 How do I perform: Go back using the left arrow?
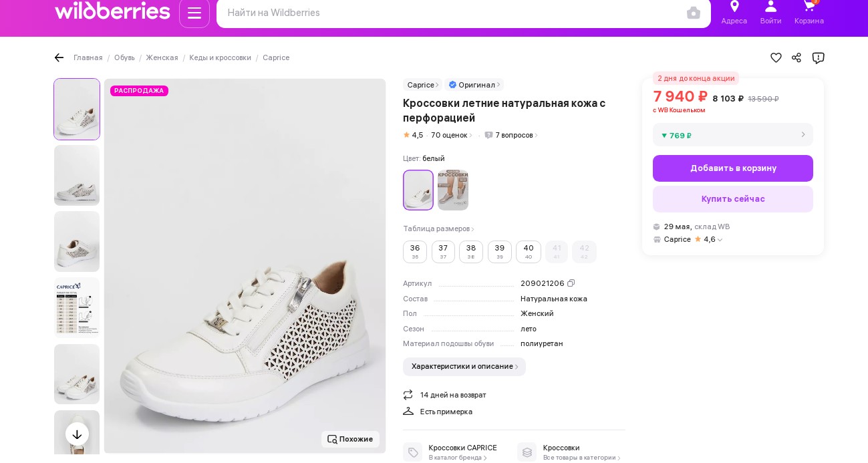pyautogui.click(x=59, y=57)
